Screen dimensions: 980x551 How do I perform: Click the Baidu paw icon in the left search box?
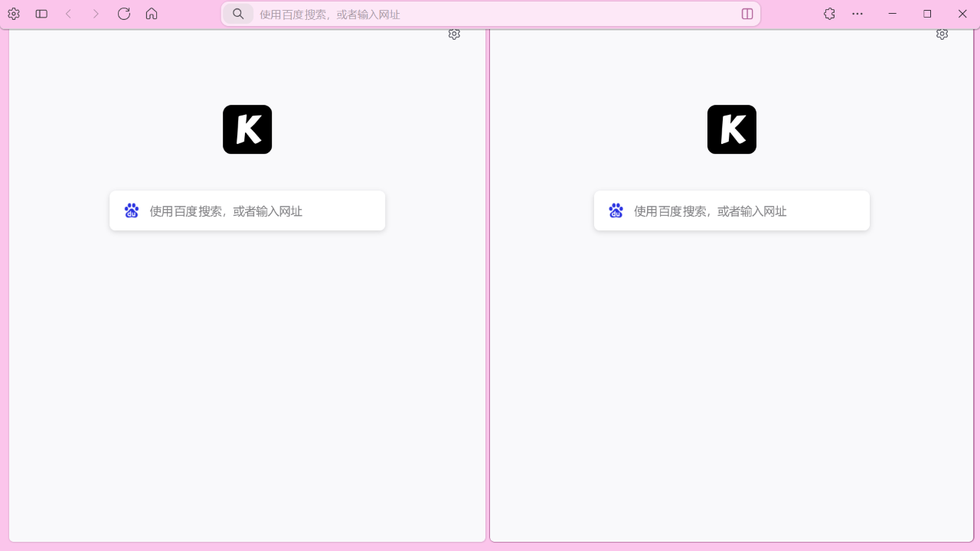[131, 210]
